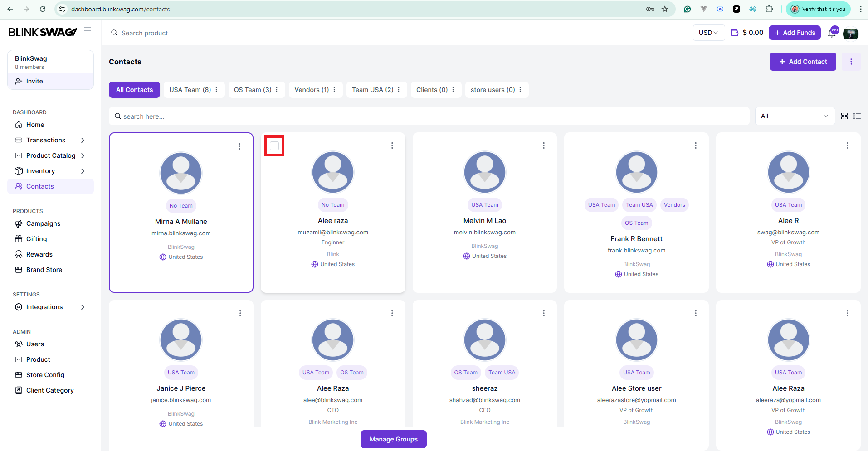Open Team USA group options menu
Image resolution: width=868 pixels, height=451 pixels.
point(399,90)
